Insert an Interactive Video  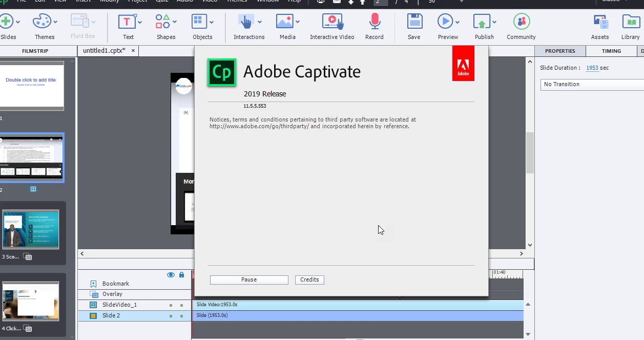(x=332, y=22)
